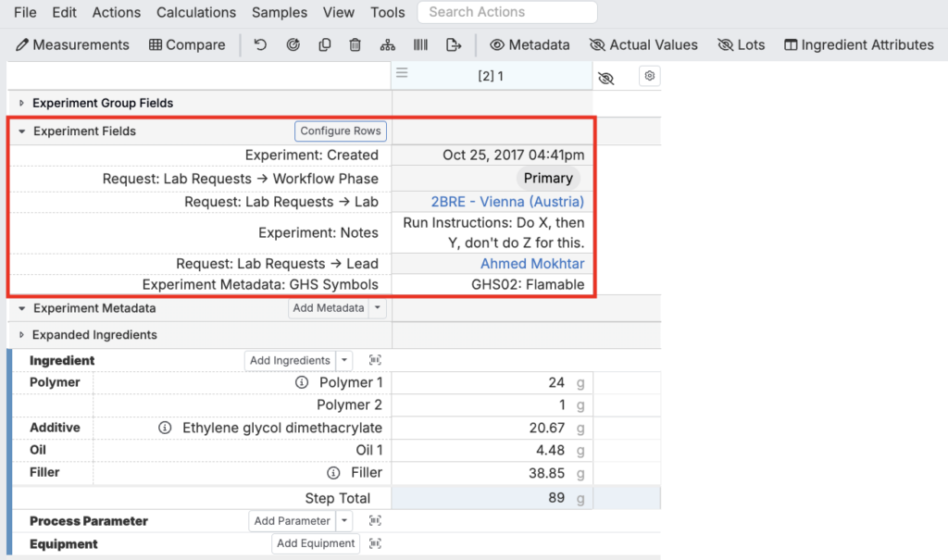Open the Add Ingredients dropdown arrow

click(344, 360)
